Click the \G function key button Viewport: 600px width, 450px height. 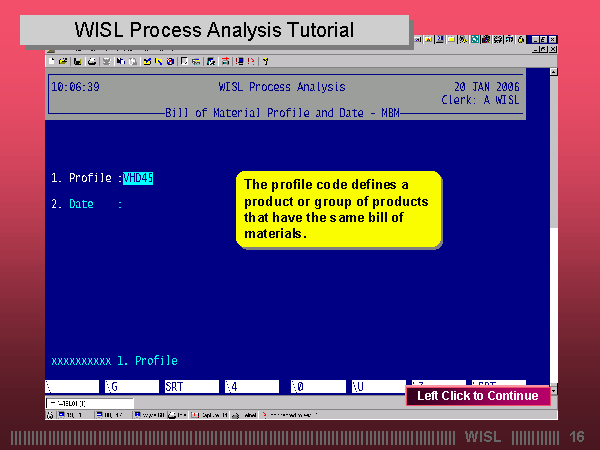132,386
